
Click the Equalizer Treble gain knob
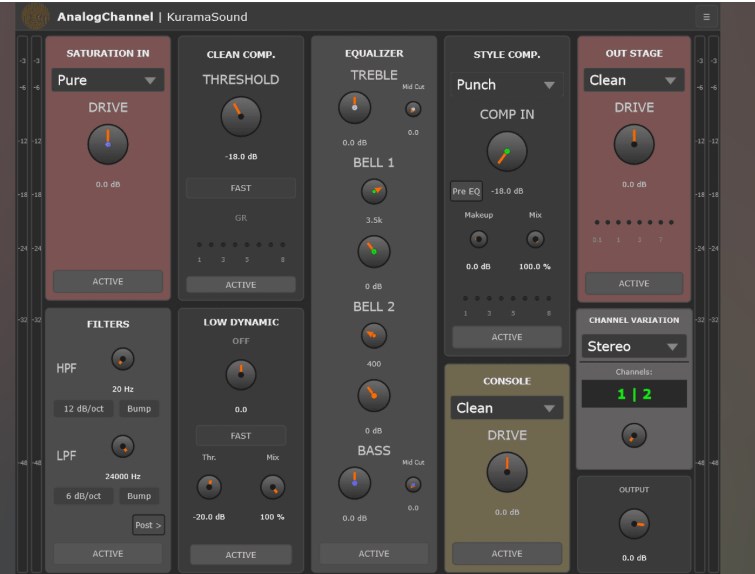(354, 107)
